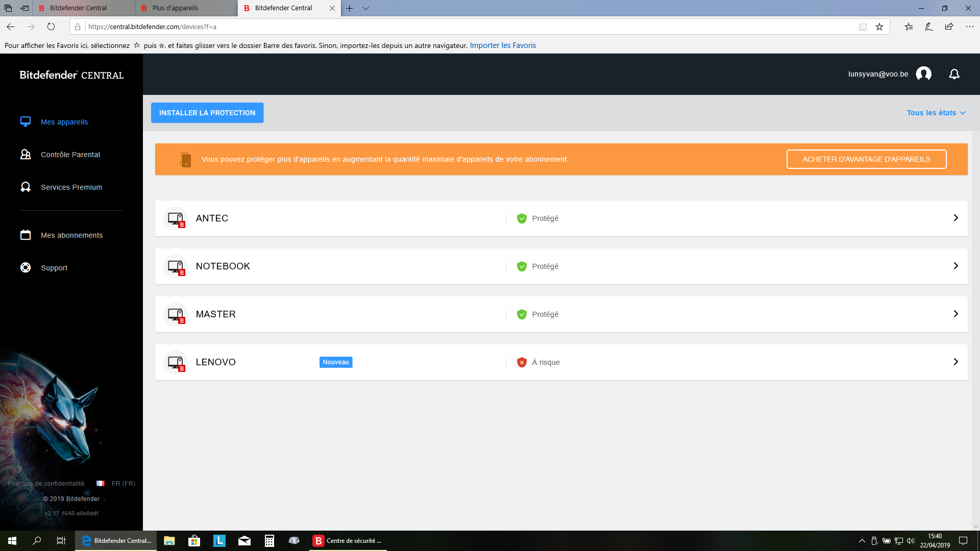The width and height of the screenshot is (980, 551).
Task: Click the taskbar clock and date
Action: [x=935, y=541]
